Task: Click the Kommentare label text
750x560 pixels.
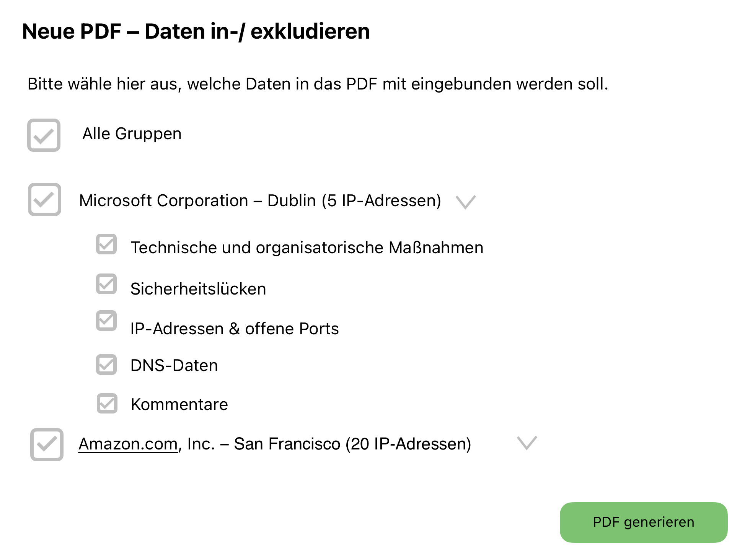Action: (x=179, y=404)
